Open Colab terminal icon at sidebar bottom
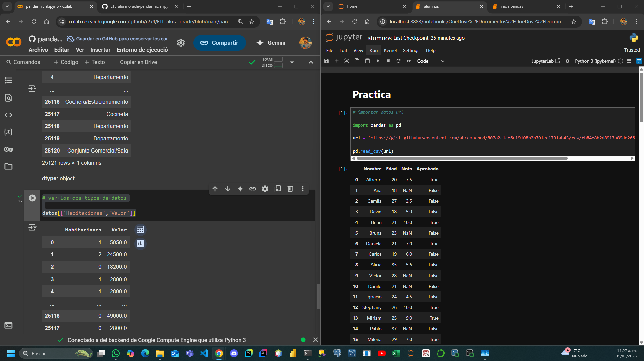The image size is (644, 361). (8, 325)
